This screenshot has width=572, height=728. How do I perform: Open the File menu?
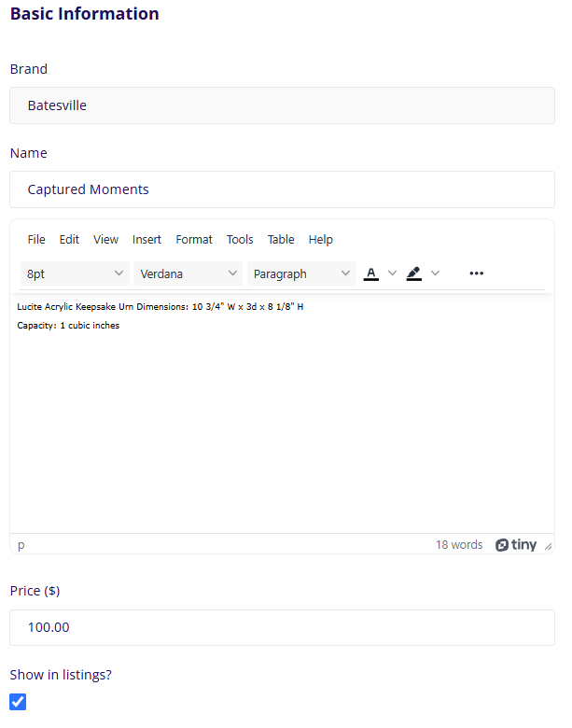36,240
